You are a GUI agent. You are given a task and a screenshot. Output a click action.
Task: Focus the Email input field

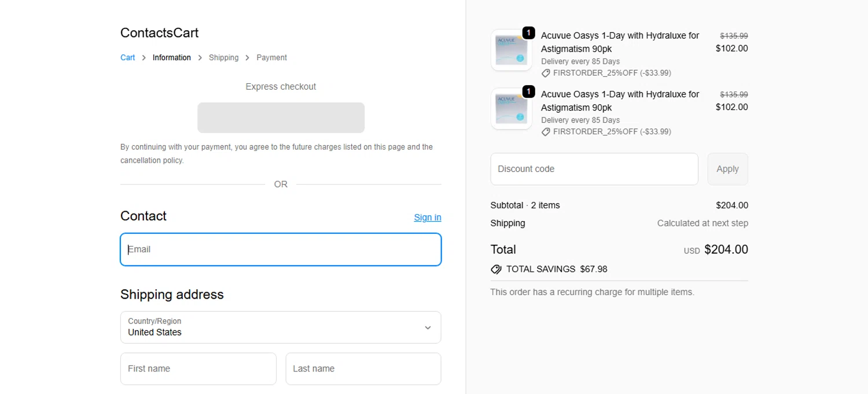coord(281,249)
